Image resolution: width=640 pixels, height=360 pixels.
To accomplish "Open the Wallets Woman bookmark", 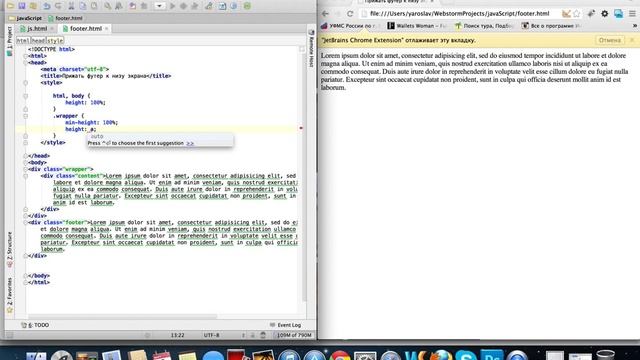I will click(x=416, y=26).
